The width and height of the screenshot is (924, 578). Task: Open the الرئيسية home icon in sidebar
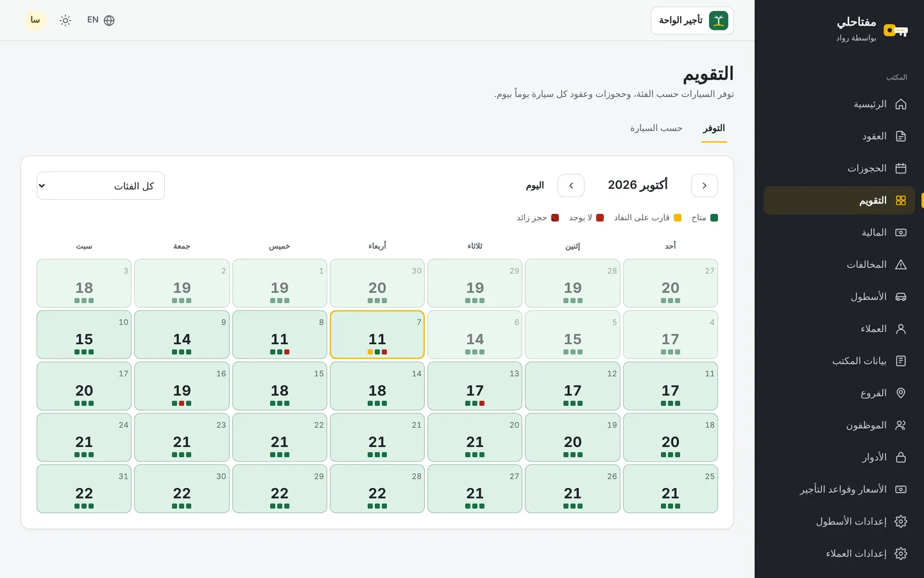pos(901,104)
